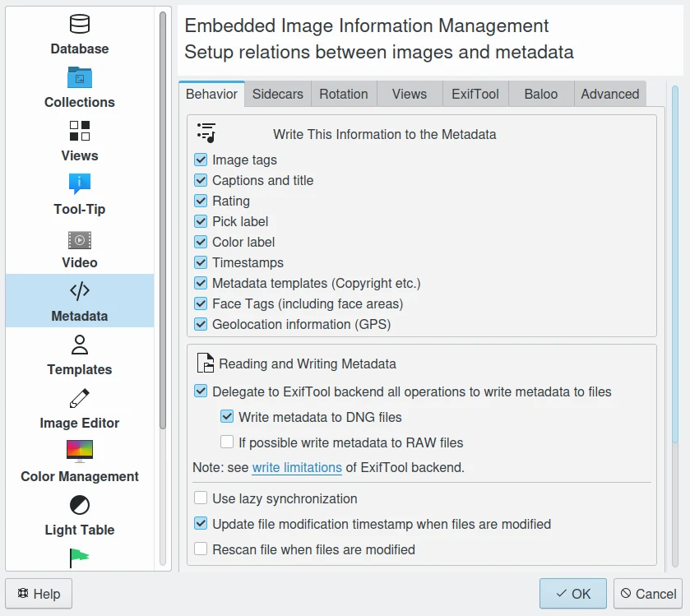Click the sidebar vertical scrollbar
The image size is (690, 616).
[x=163, y=222]
